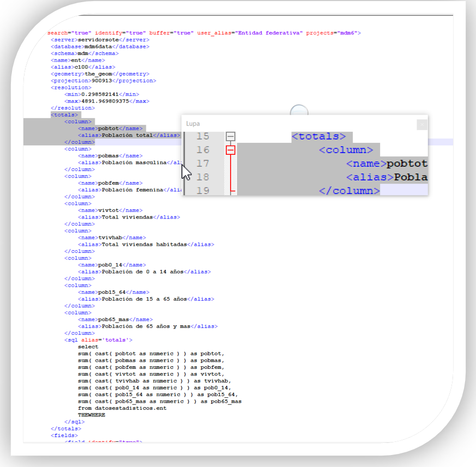Select line number 19 in the magnifier margin
The image size is (476, 467).
coord(202,190)
